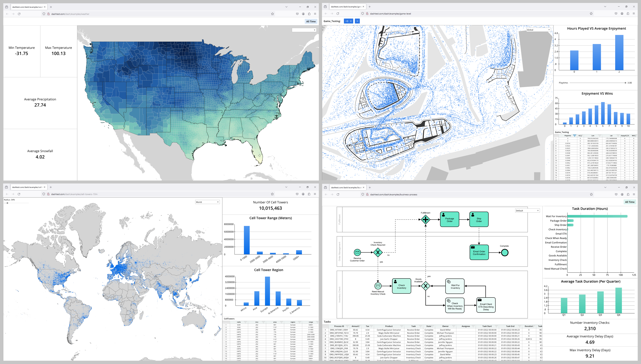This screenshot has width=641, height=364.
Task: Open the 'World' region dropdown
Action: coord(207,202)
